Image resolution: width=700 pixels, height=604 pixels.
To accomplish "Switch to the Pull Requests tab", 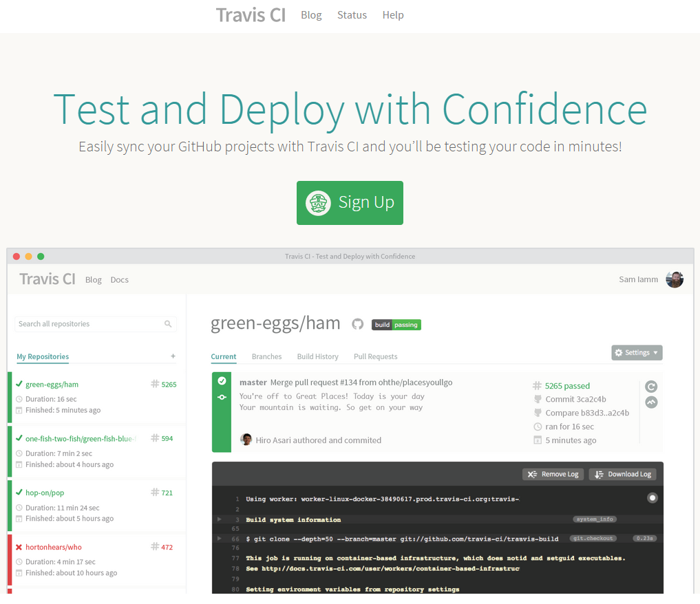I will (375, 356).
